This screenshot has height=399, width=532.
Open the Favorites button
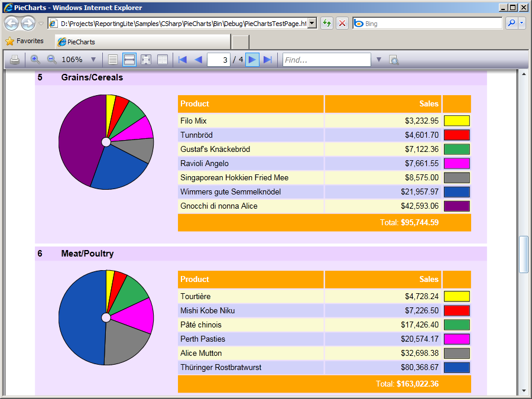point(25,41)
